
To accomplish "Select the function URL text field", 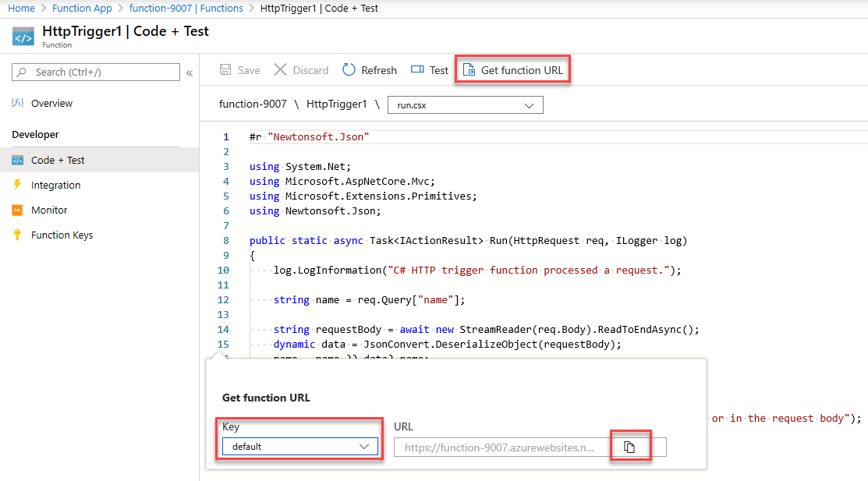I will click(503, 447).
